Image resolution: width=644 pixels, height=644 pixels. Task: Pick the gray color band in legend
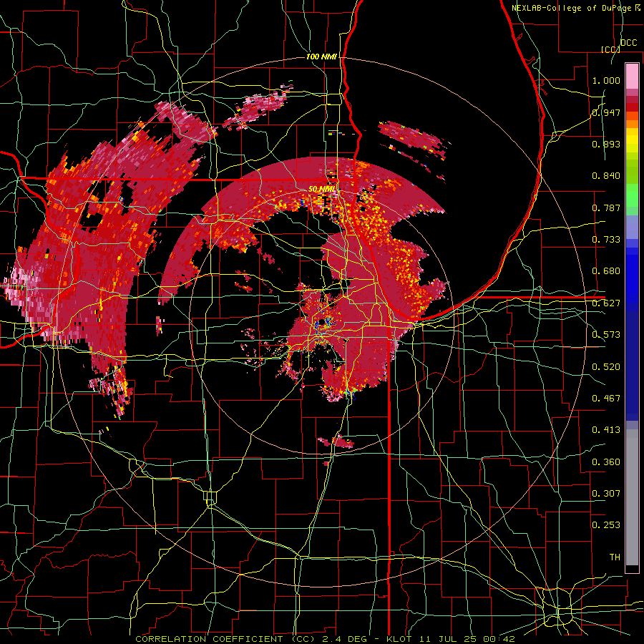click(632, 497)
